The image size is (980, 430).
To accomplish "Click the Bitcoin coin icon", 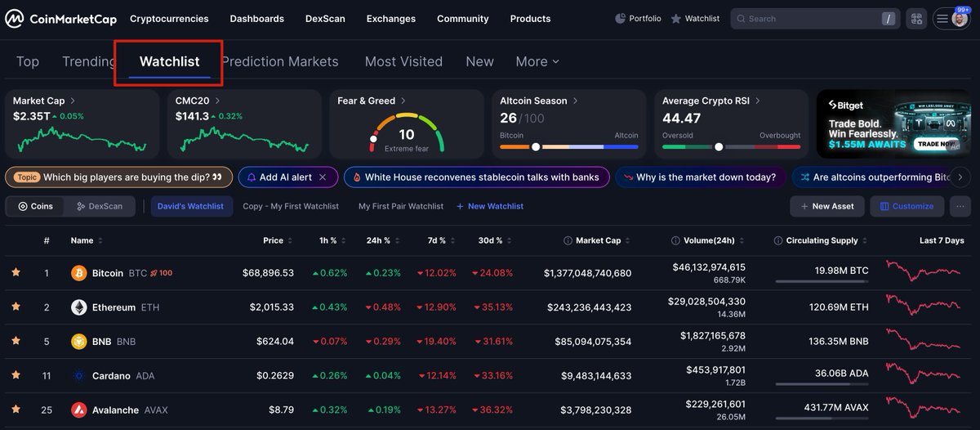I will [x=79, y=273].
